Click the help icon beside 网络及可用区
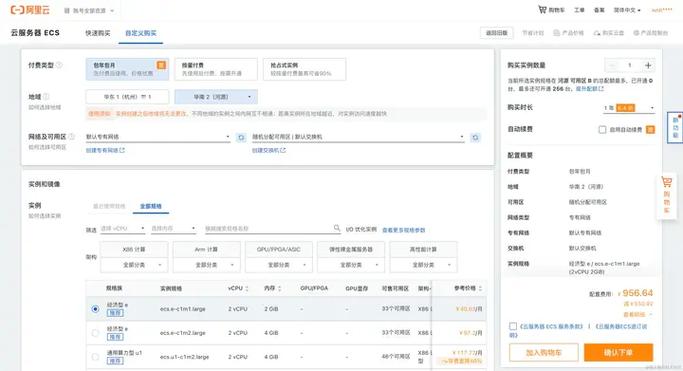Viewport: 683px width, 371px height. (x=71, y=136)
